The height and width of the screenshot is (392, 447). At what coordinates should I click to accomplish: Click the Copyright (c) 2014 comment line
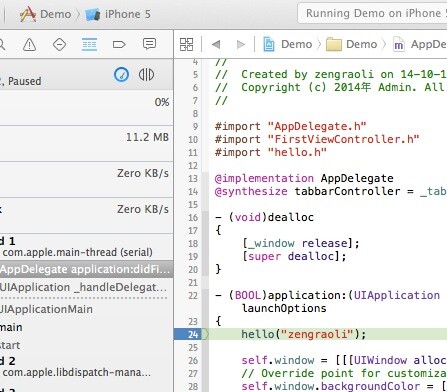click(331, 87)
